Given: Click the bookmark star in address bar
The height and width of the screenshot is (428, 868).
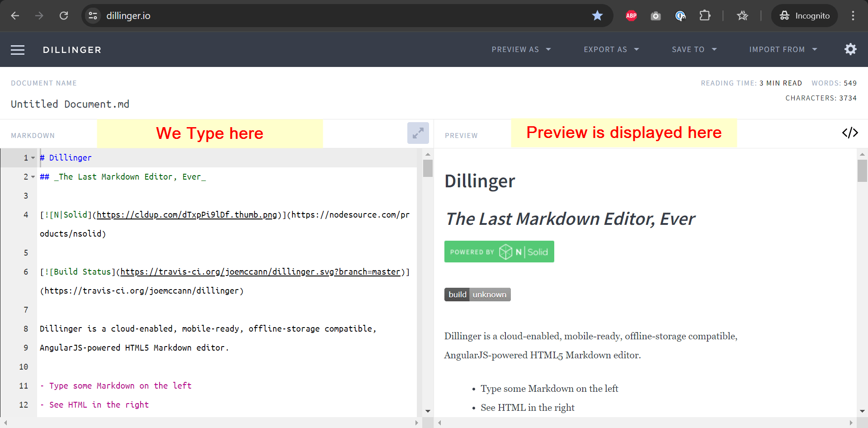Looking at the screenshot, I should 597,16.
